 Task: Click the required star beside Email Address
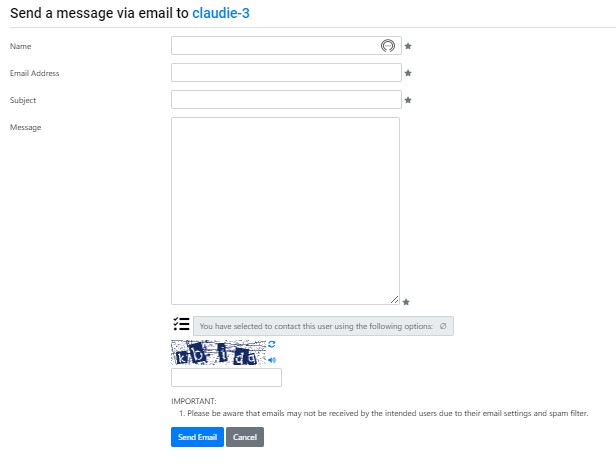408,73
